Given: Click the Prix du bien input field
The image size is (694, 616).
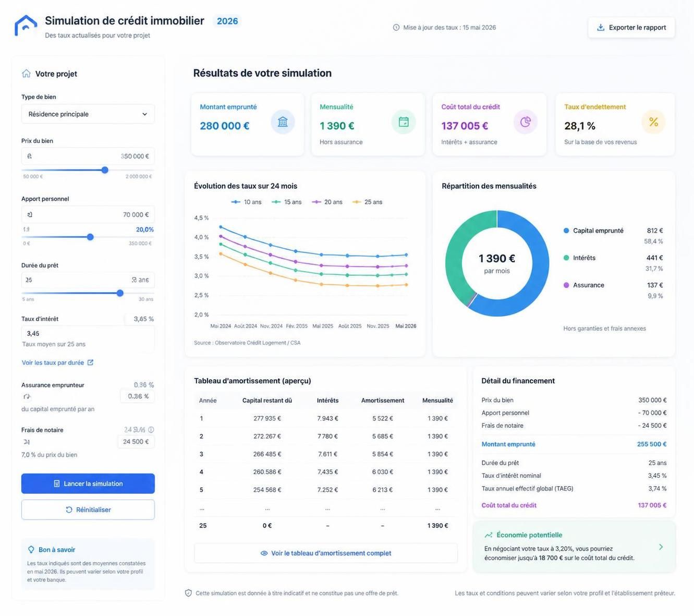Looking at the screenshot, I should tap(88, 156).
